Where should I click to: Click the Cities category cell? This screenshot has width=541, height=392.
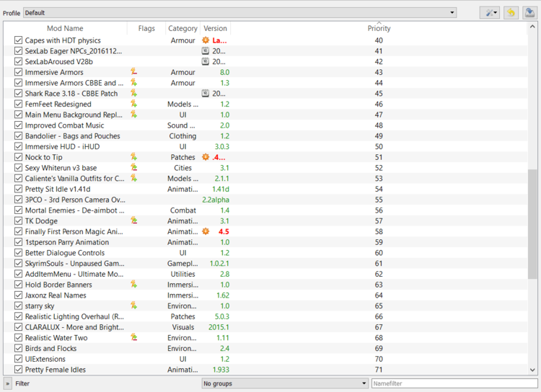coord(182,168)
